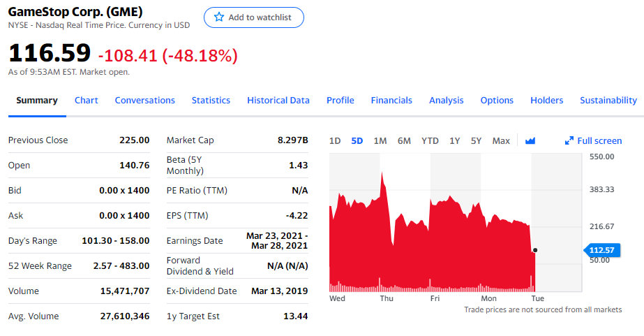
Task: Click the Open value 140.76
Action: [134, 165]
